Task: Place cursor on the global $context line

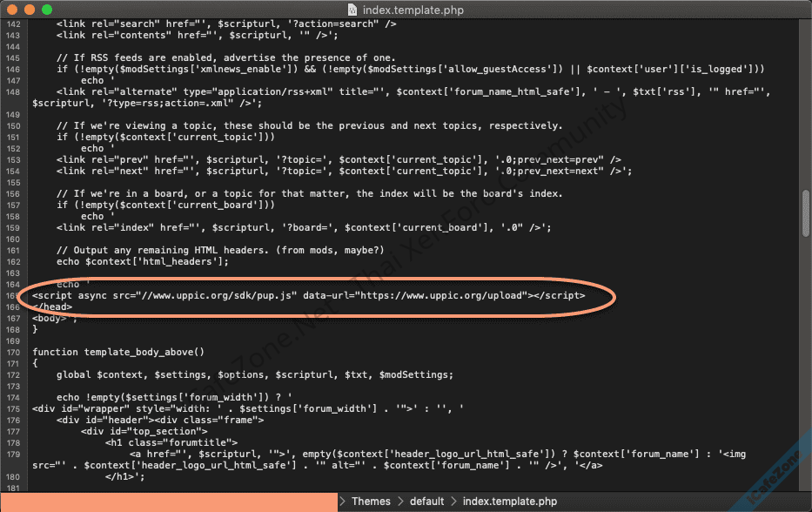Action: 254,375
